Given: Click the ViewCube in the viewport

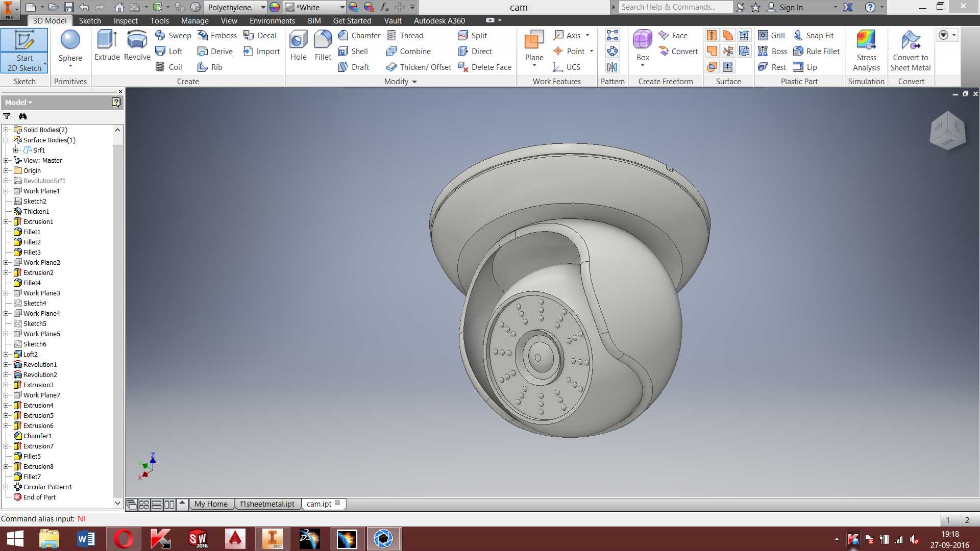Looking at the screenshot, I should tap(947, 131).
